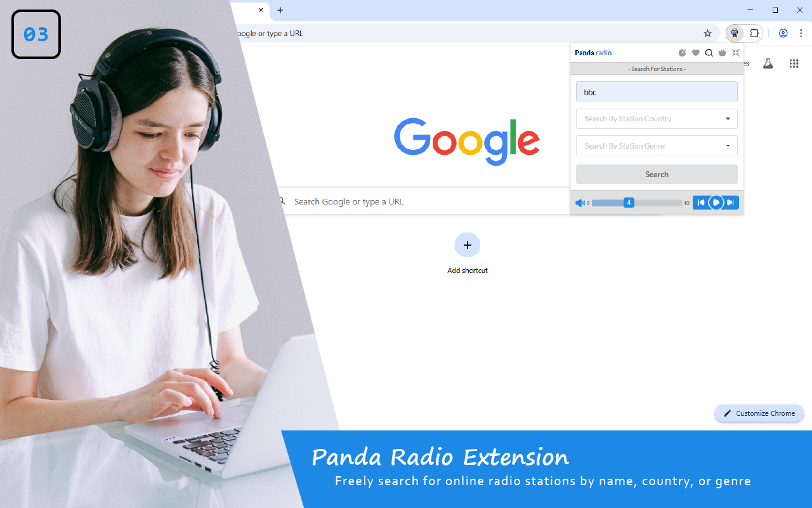Switch to the open browser tab

pos(247,10)
